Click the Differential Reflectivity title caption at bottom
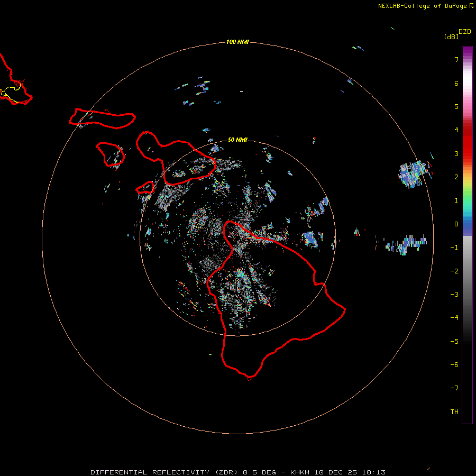 tap(238, 472)
